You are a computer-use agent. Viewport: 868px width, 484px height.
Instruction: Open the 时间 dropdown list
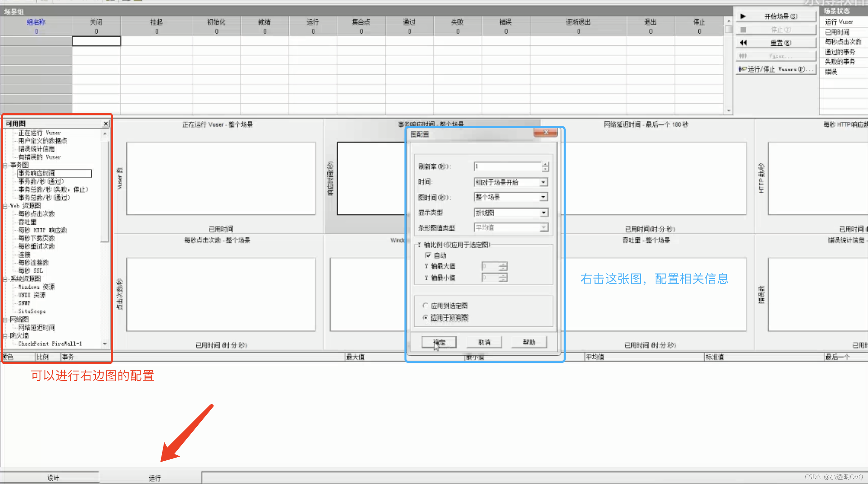point(543,182)
